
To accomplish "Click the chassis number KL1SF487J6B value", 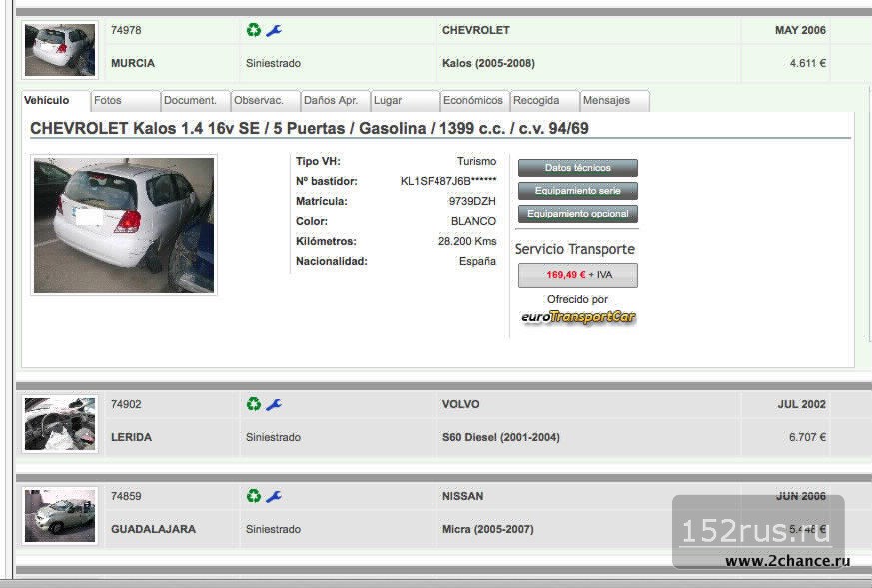I will coord(448,181).
